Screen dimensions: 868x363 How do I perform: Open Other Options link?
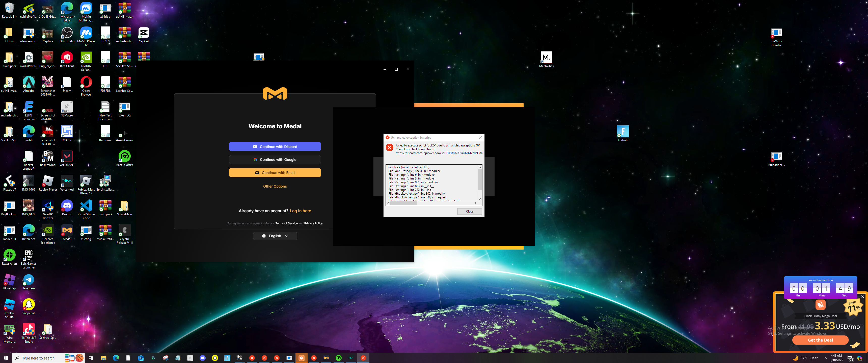[x=275, y=186]
